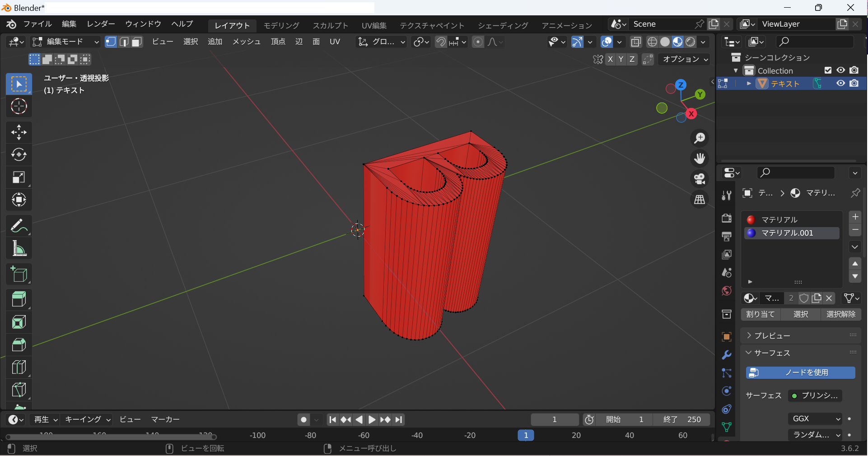This screenshot has height=456, width=868.
Task: Open the 編集モード mode dropdown
Action: pos(65,42)
